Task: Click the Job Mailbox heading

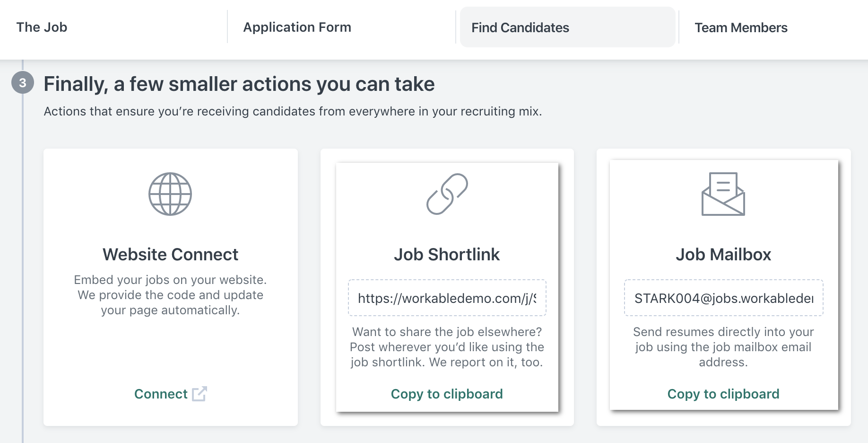Action: click(x=723, y=254)
